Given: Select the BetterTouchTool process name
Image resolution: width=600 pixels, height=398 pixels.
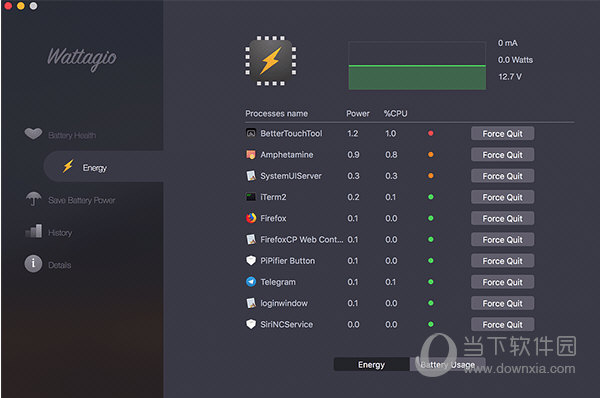Looking at the screenshot, I should (291, 133).
